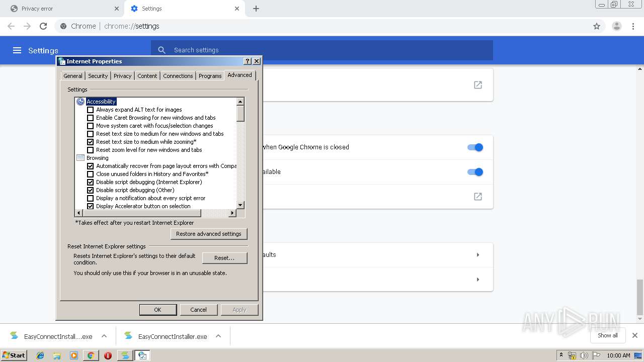This screenshot has height=362, width=644.
Task: Uncheck Reset text size to medium while zooming
Action: (91, 142)
